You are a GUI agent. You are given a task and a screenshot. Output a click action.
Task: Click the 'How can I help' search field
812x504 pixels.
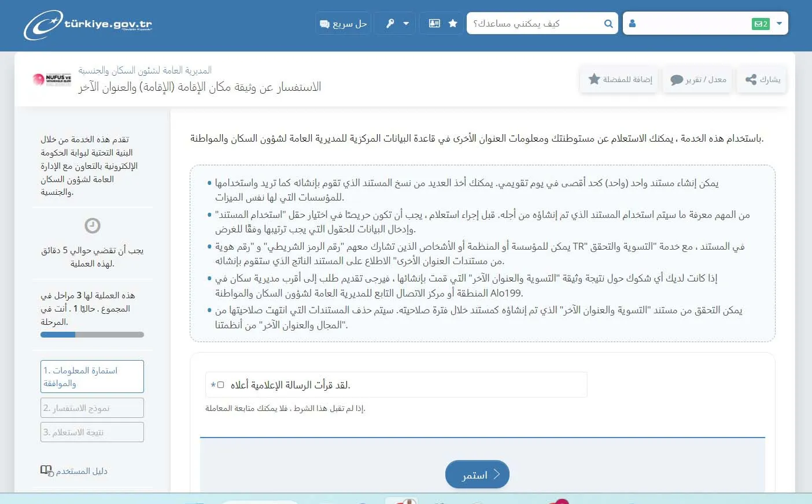click(x=535, y=24)
